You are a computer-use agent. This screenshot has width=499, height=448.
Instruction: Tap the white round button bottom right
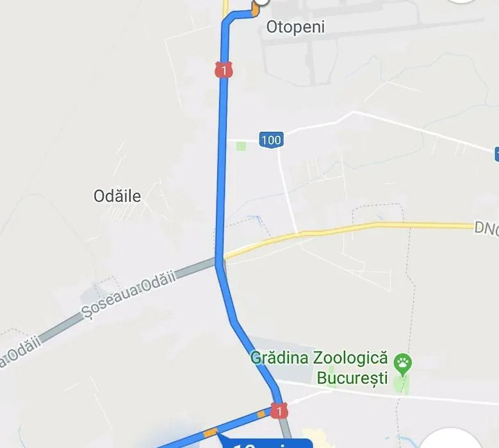pos(450,439)
